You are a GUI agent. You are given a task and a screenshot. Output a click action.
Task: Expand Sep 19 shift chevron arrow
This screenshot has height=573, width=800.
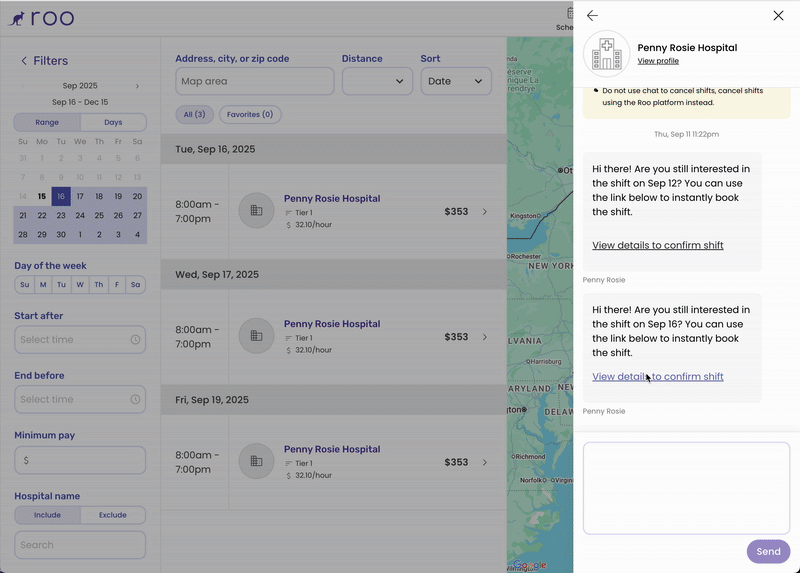coord(485,462)
